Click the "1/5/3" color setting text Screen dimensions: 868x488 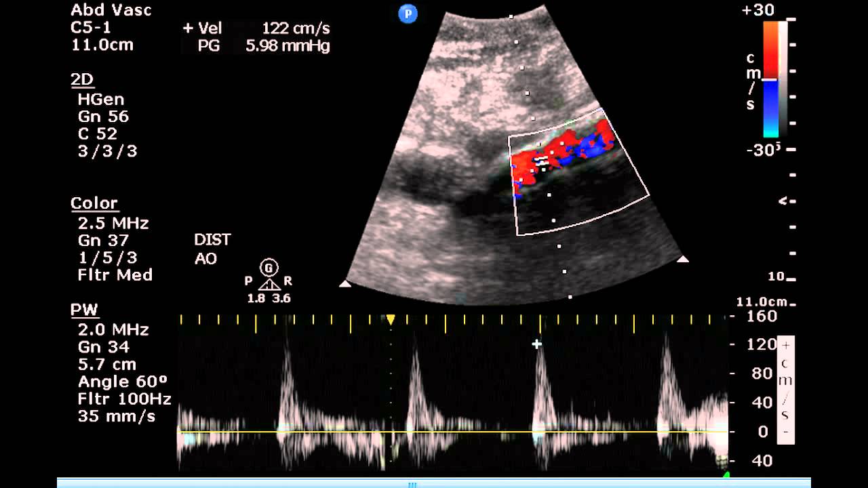click(x=107, y=258)
